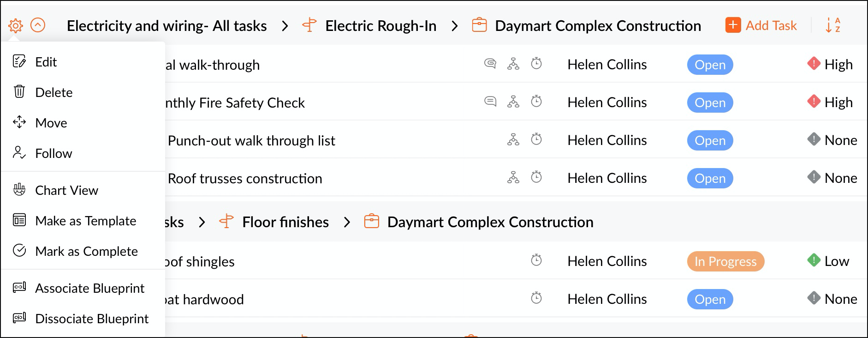Screen dimensions: 868x338
Task: Open the Punch-out walk through list task
Action: (x=251, y=140)
